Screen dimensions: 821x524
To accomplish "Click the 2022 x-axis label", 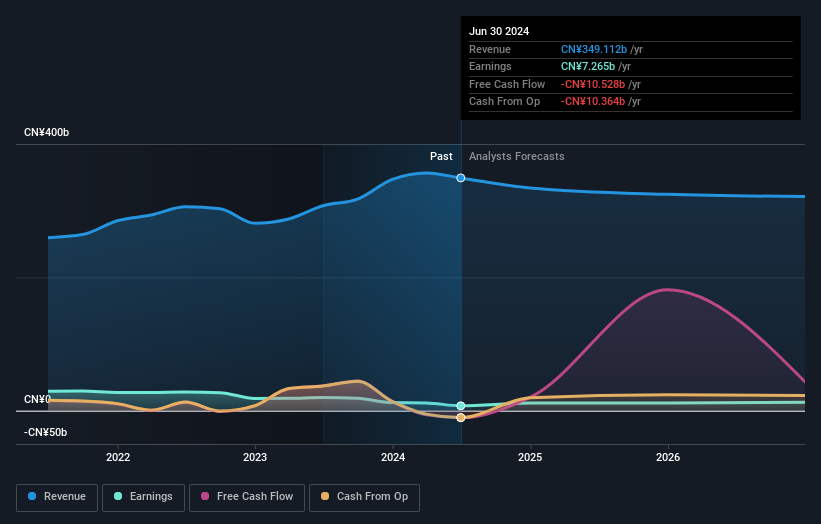I will point(118,457).
